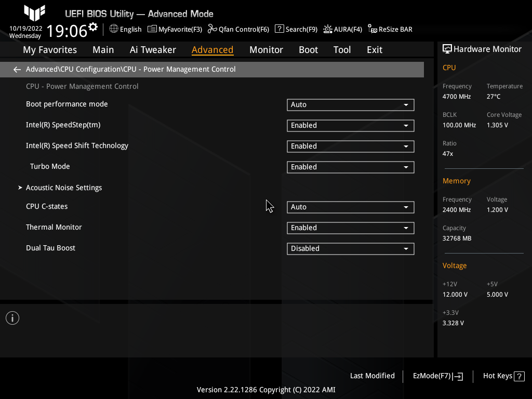This screenshot has width=532, height=399.
Task: Expand Acoustic Noise Settings
Action: tap(63, 188)
